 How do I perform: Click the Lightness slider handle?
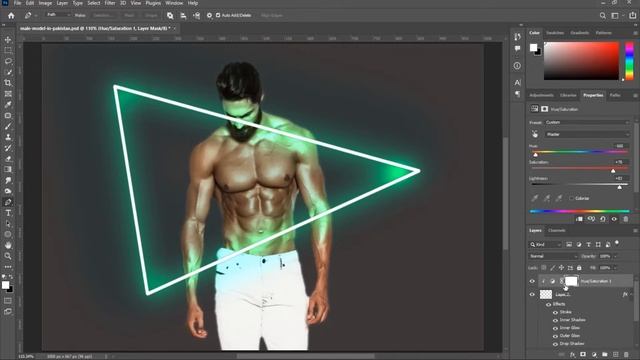point(620,187)
